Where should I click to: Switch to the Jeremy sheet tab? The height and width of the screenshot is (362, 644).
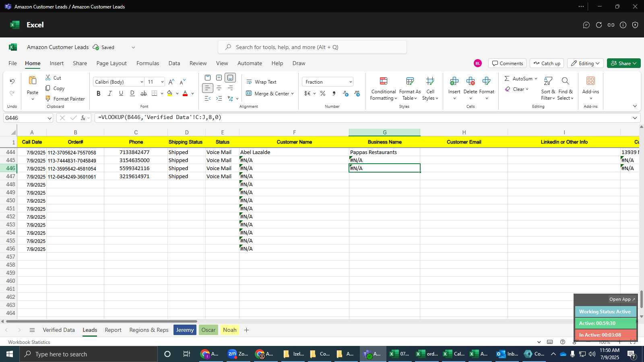(185, 330)
